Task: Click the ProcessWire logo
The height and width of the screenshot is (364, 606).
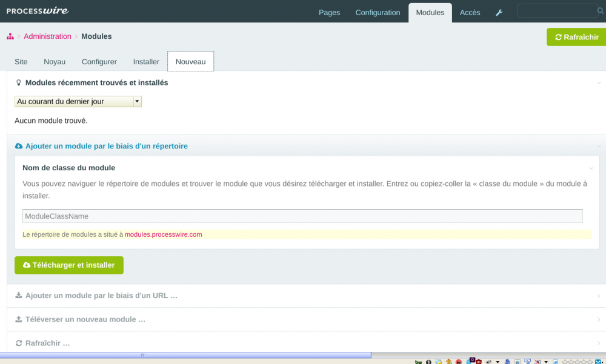Action: click(x=38, y=11)
